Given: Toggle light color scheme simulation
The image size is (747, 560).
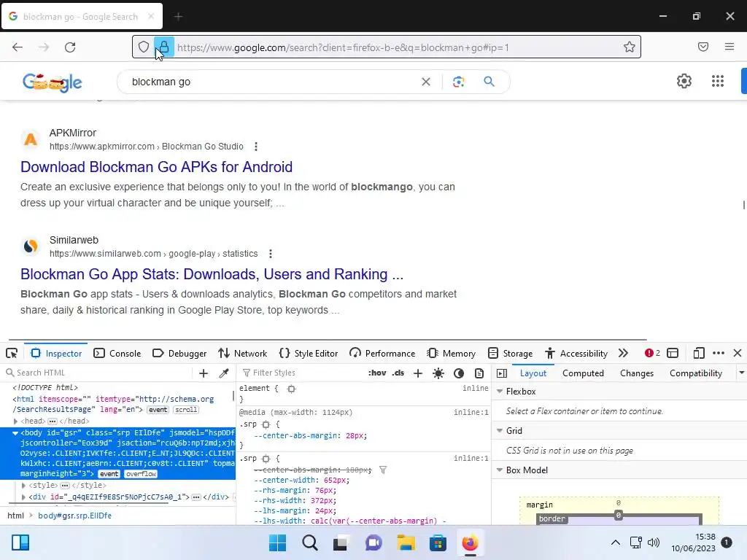Looking at the screenshot, I should (x=438, y=373).
